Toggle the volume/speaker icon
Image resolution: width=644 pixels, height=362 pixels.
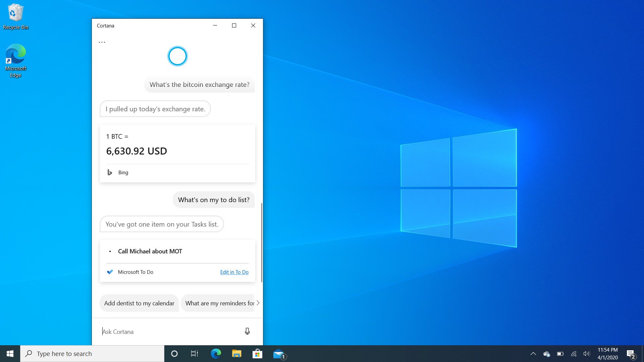tap(586, 353)
